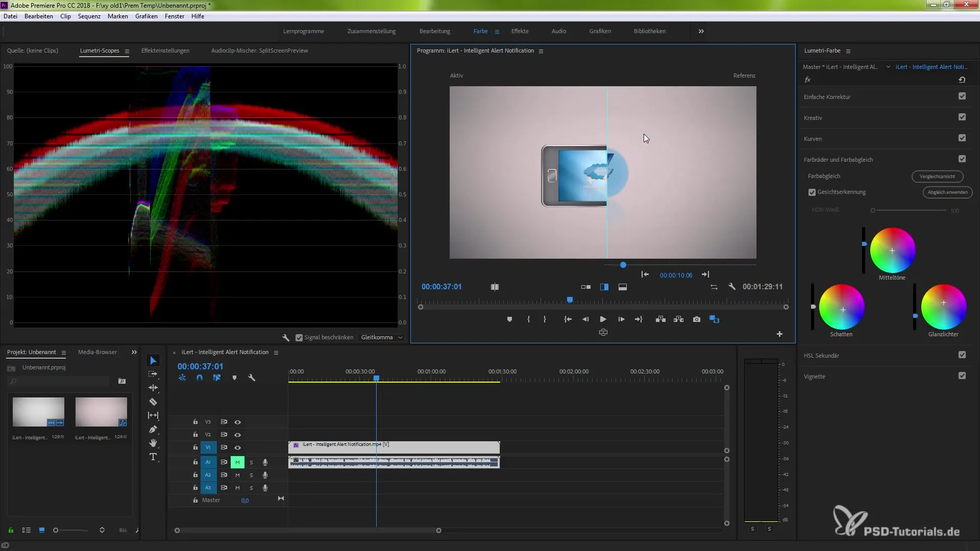The width and height of the screenshot is (980, 551).
Task: Select the Type tool
Action: coord(153,457)
